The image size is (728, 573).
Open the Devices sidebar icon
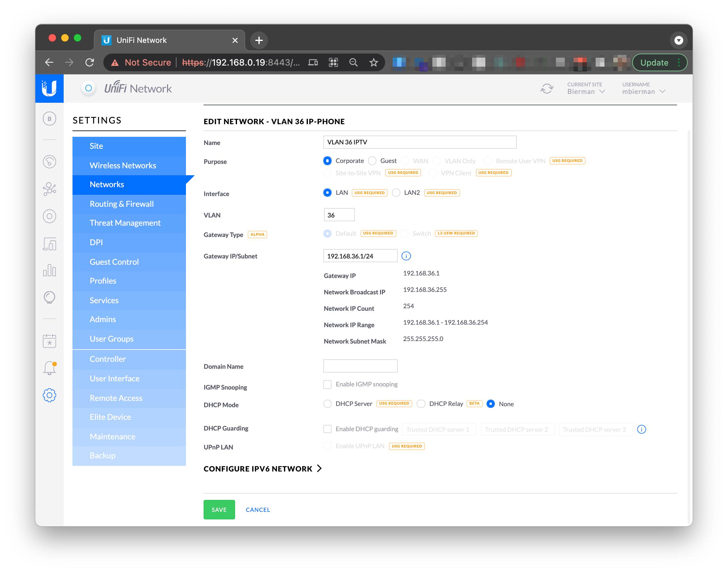49,217
